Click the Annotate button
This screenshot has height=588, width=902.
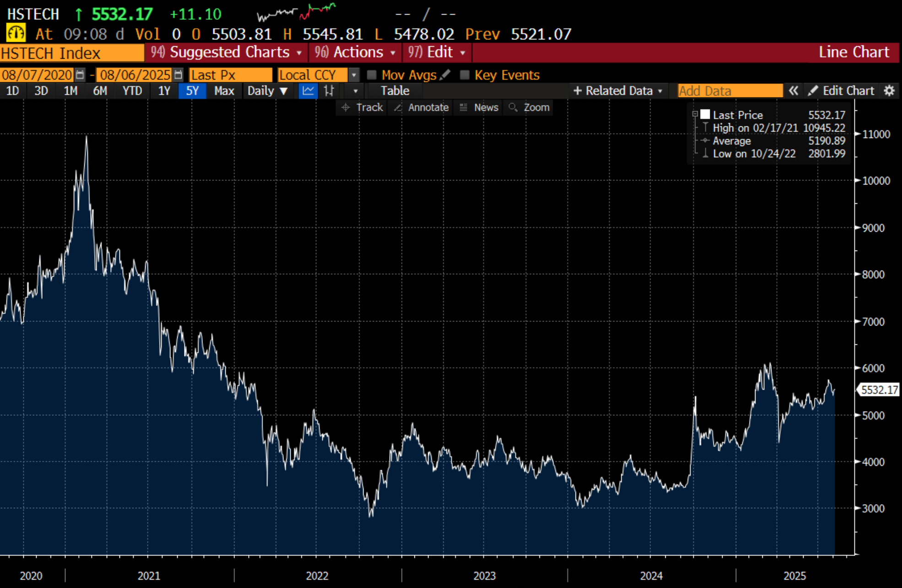click(421, 107)
